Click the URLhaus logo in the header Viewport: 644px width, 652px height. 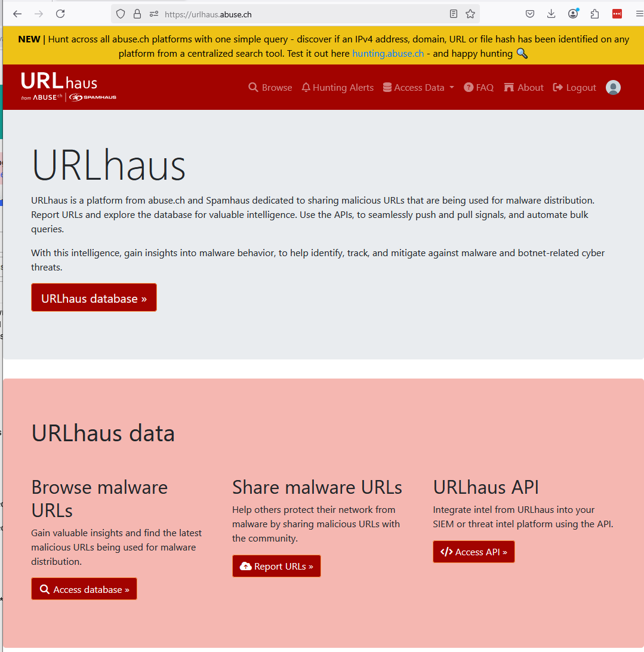coord(69,87)
